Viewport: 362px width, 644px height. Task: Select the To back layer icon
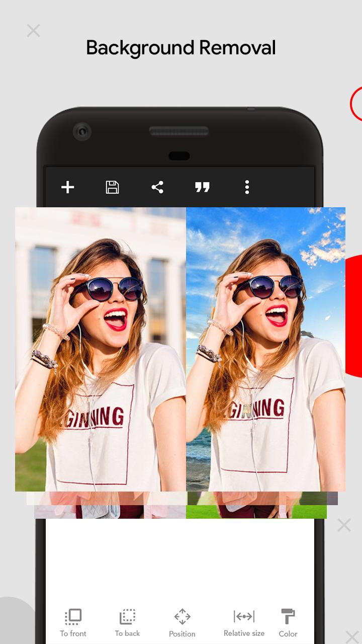click(x=127, y=616)
